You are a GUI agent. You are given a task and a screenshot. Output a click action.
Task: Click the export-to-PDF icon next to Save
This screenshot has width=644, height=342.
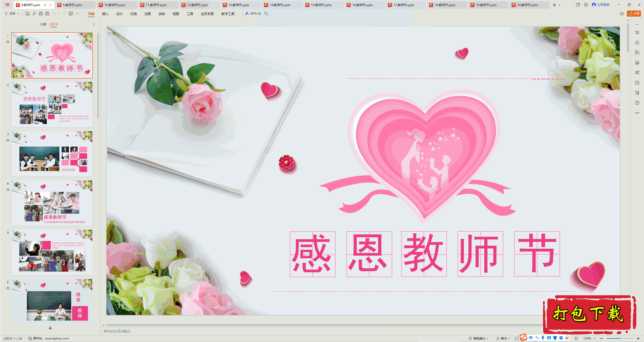point(34,14)
